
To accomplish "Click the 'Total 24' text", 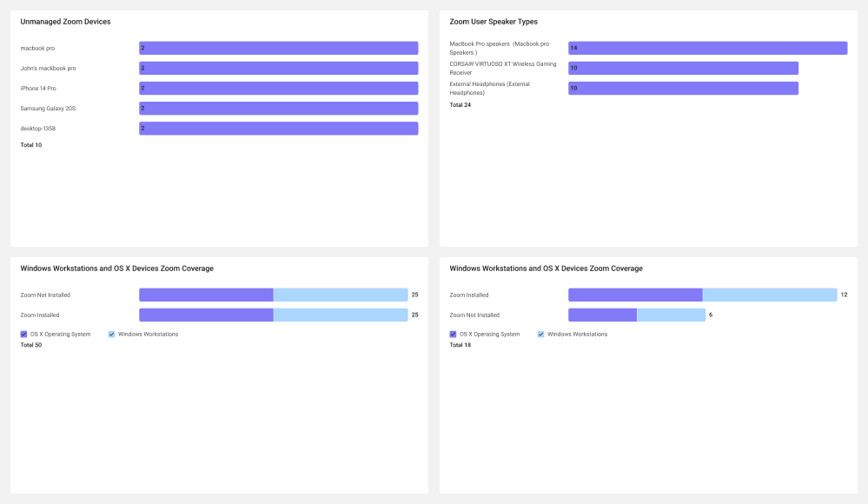I will click(460, 104).
